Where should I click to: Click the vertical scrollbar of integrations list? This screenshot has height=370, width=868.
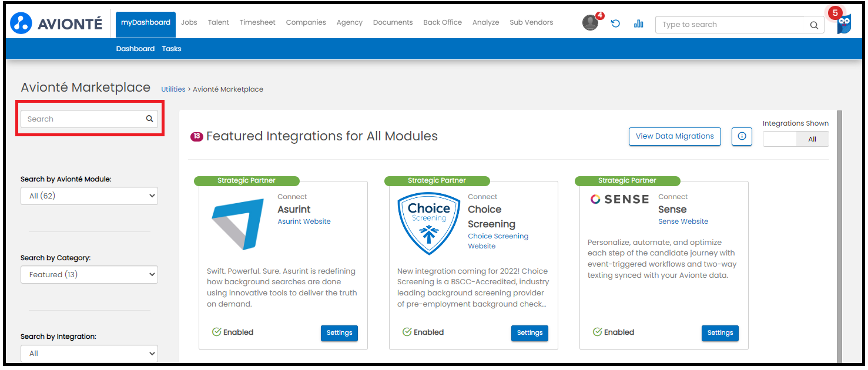point(839,236)
